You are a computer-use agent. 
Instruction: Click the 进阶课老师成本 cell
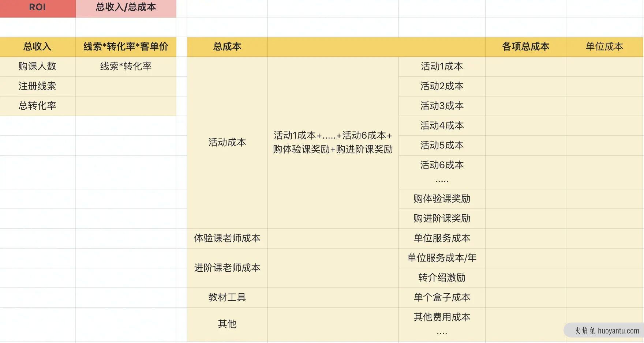click(x=227, y=268)
